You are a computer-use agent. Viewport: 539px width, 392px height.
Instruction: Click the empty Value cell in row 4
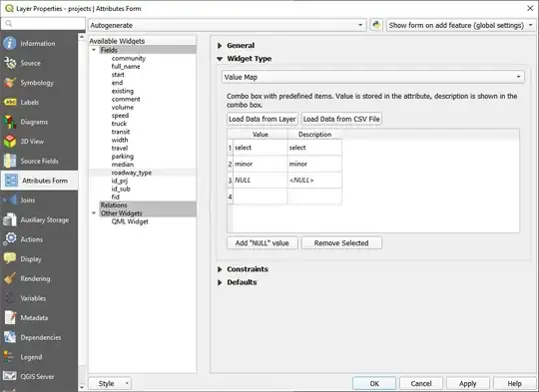point(260,196)
